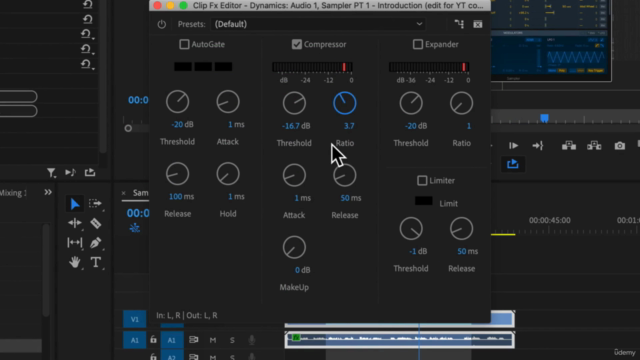
Task: Select the Track Select Forward tool
Action: (x=95, y=203)
